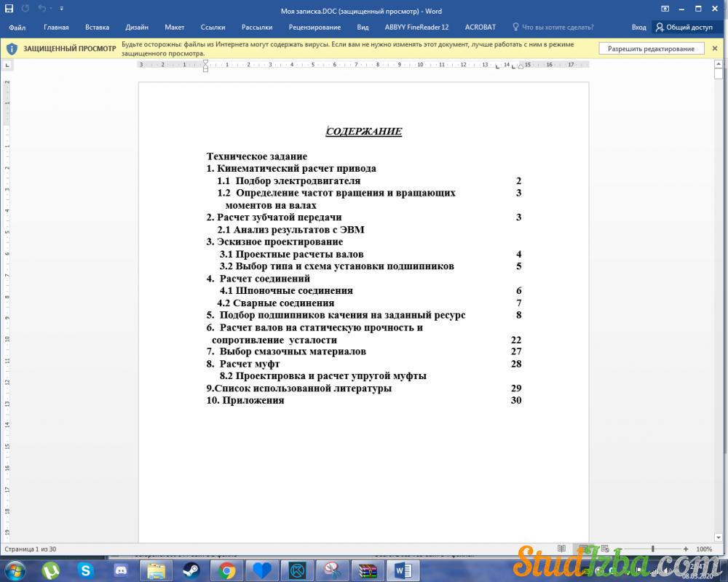Viewport: 728px width, 582px height.
Task: Switch to the Главная tab
Action: [56, 28]
